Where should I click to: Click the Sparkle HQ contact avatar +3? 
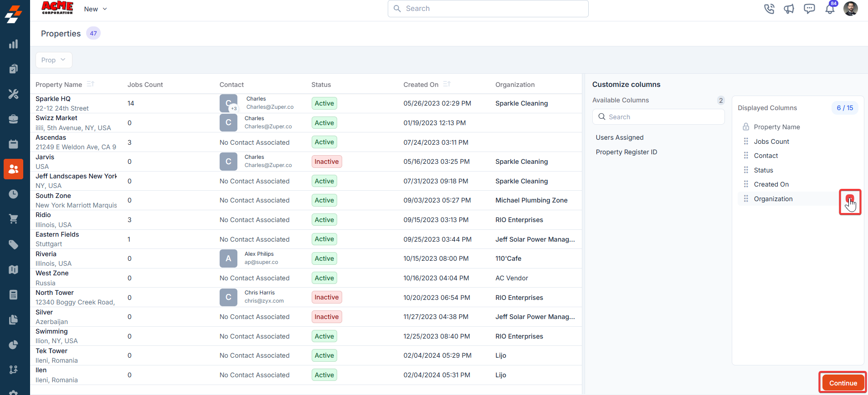[x=229, y=103]
